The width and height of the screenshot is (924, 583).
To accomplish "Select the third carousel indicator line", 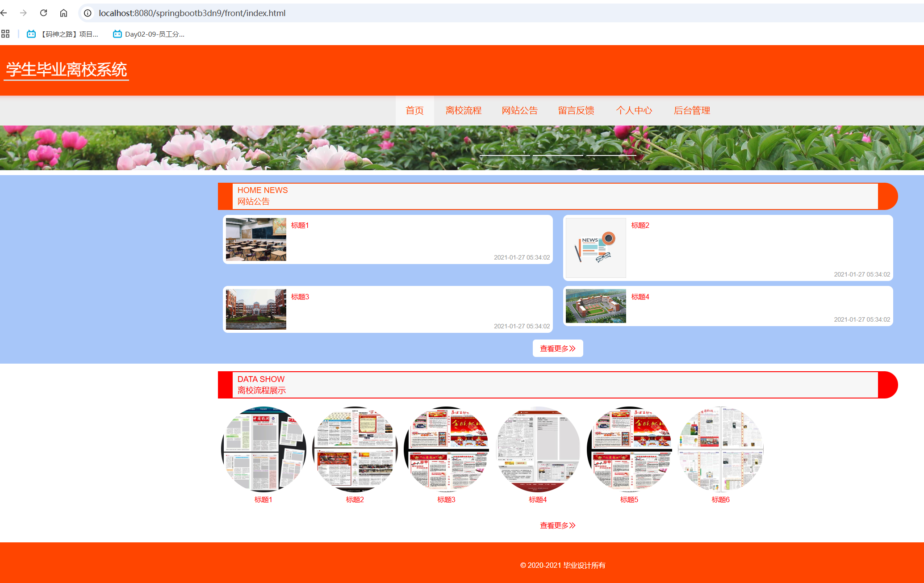I will 611,155.
